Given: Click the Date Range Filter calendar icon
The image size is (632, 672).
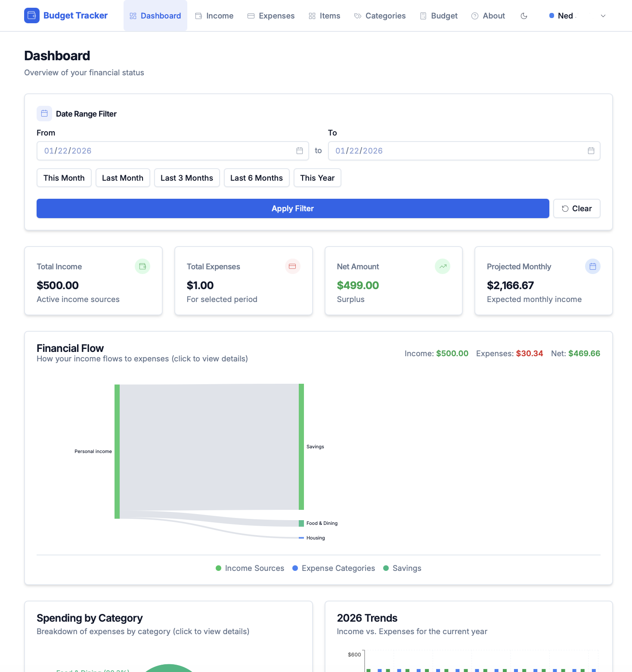Looking at the screenshot, I should (x=44, y=114).
